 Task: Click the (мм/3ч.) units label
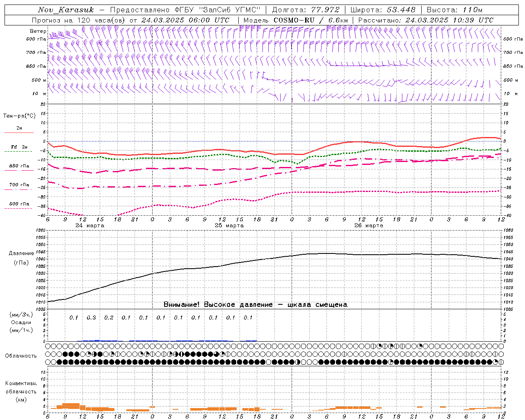click(21, 315)
